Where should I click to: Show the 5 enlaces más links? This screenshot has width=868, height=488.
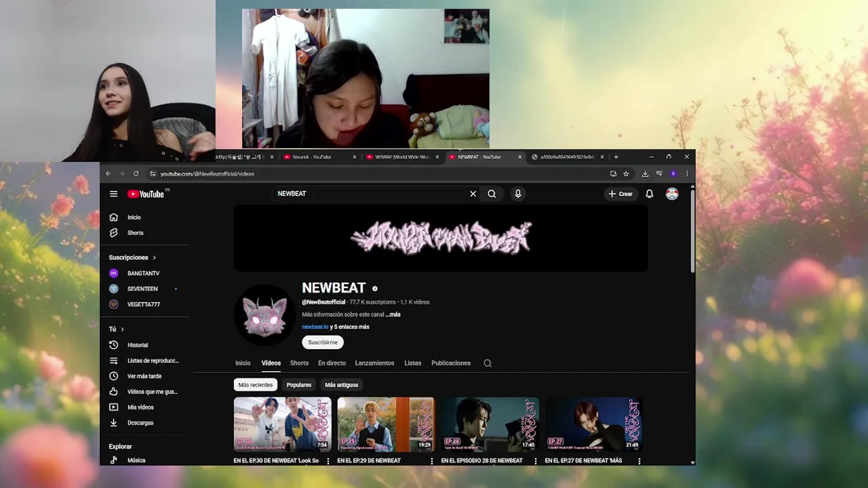[350, 327]
